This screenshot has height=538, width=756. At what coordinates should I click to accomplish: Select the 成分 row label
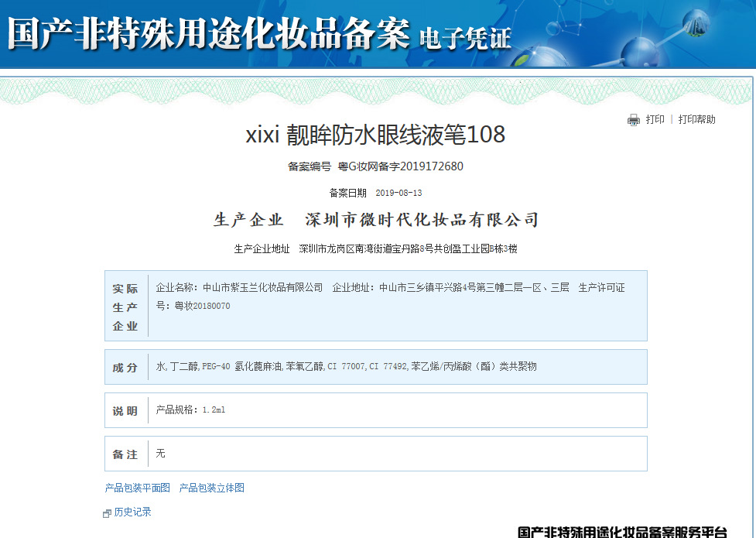click(x=125, y=368)
